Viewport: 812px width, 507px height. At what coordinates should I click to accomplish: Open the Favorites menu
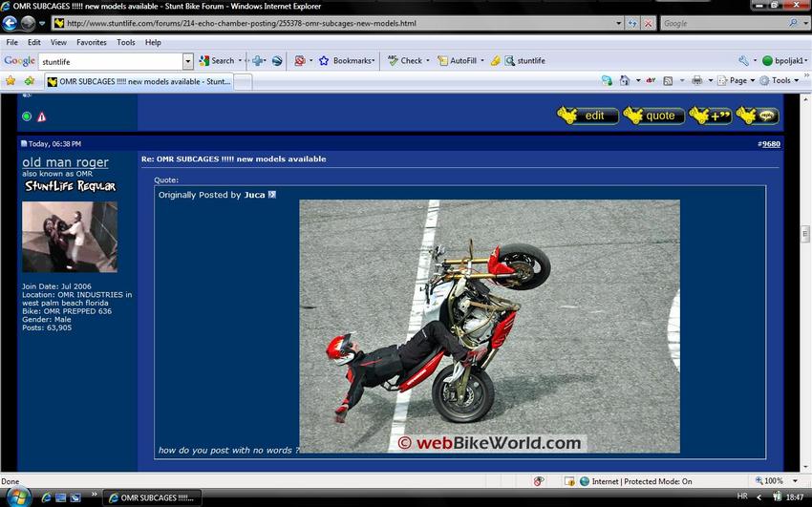point(91,42)
